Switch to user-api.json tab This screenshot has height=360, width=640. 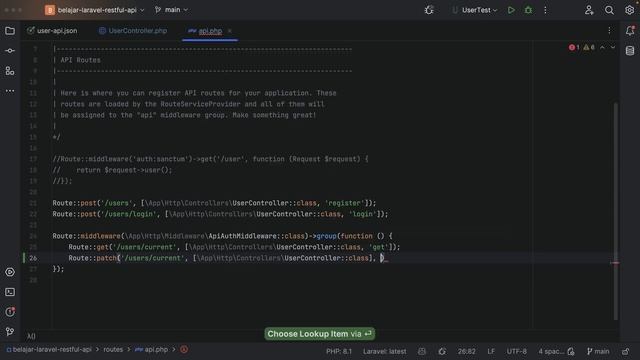point(52,31)
